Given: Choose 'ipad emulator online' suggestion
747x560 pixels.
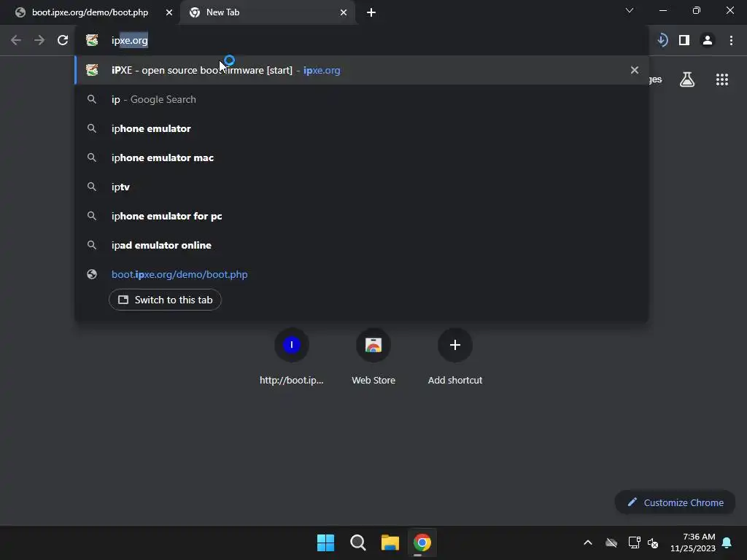Looking at the screenshot, I should coord(362,245).
